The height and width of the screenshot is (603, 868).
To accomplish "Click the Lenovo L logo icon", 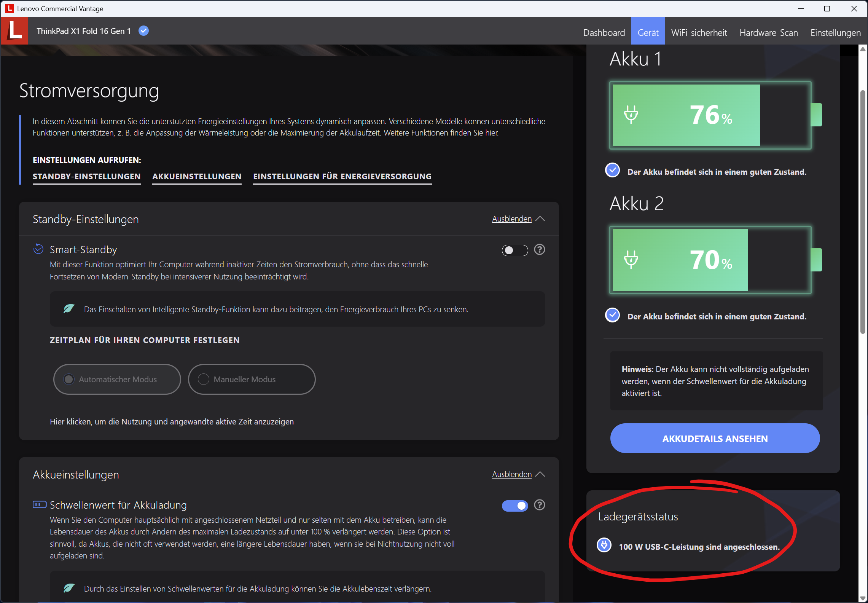I will [x=14, y=31].
